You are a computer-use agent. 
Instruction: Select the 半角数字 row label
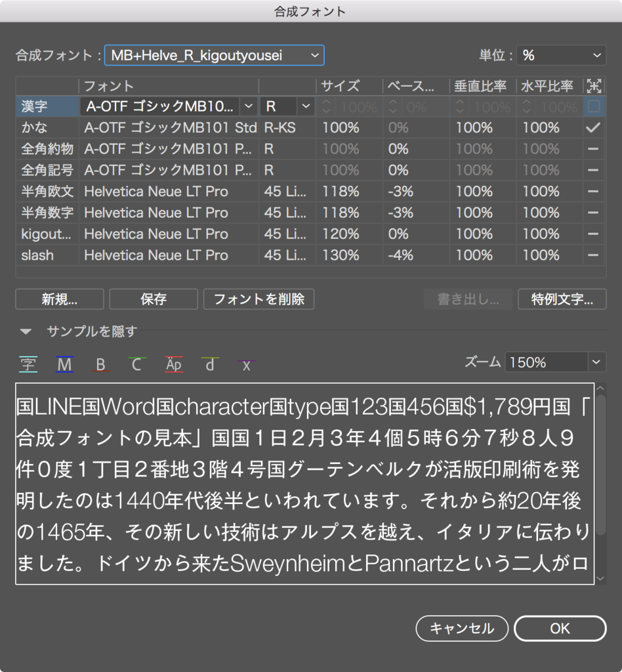47,213
